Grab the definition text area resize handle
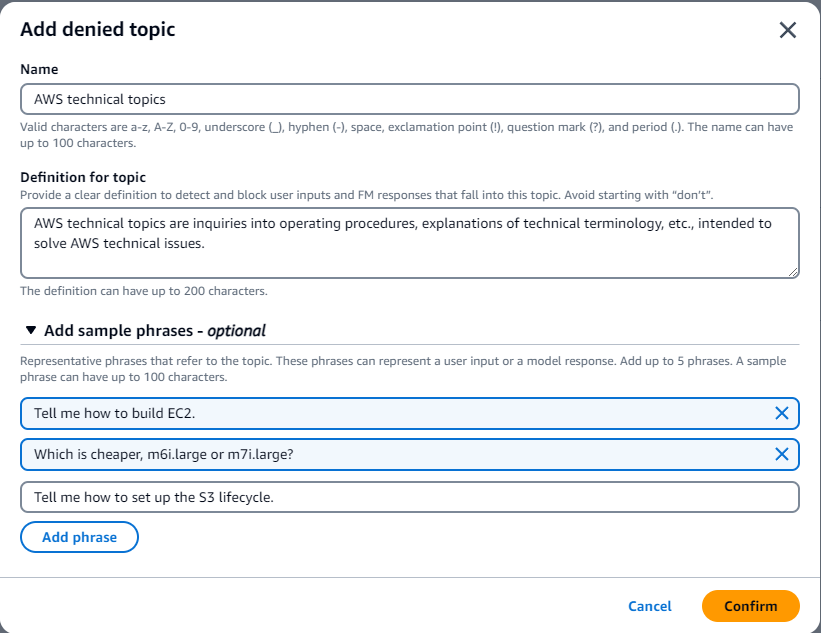 [794, 272]
